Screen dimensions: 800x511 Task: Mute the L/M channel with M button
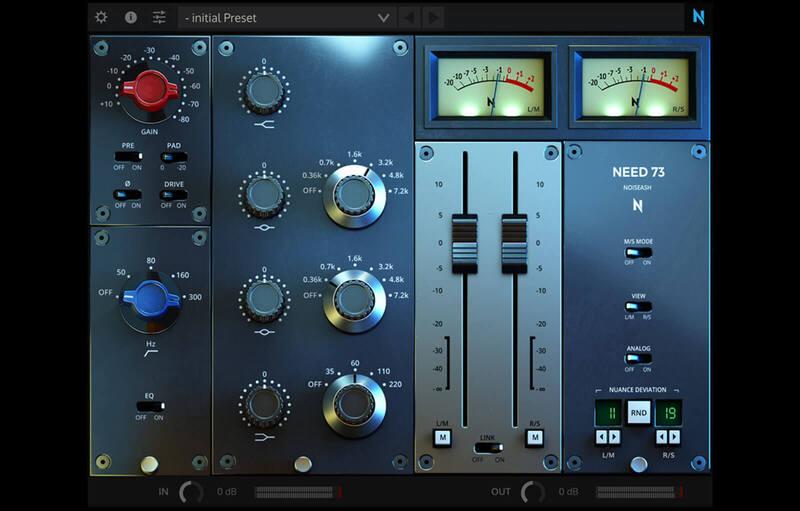(443, 436)
